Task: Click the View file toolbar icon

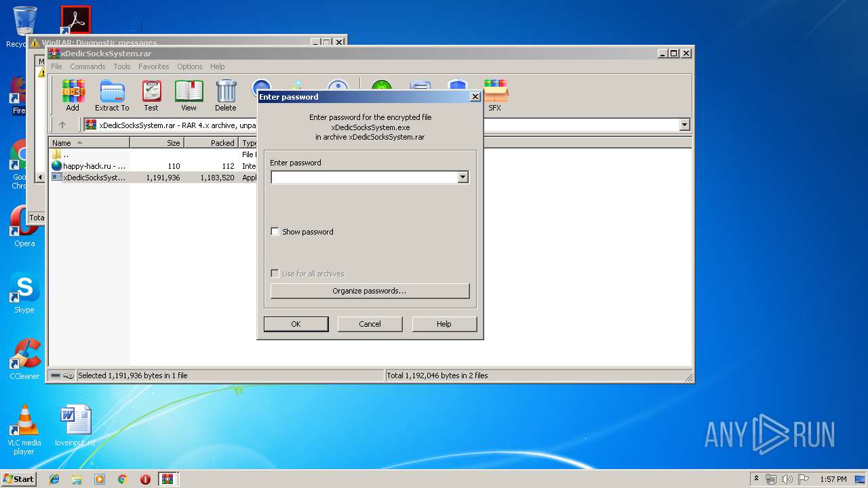Action: point(189,96)
